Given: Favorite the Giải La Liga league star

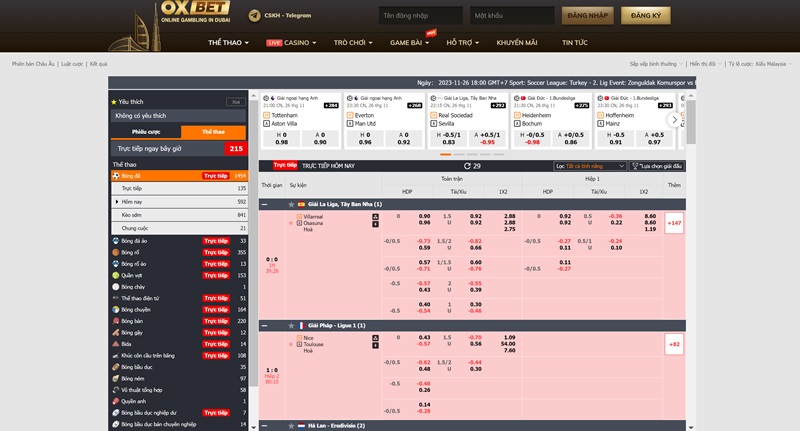Looking at the screenshot, I should tap(291, 205).
